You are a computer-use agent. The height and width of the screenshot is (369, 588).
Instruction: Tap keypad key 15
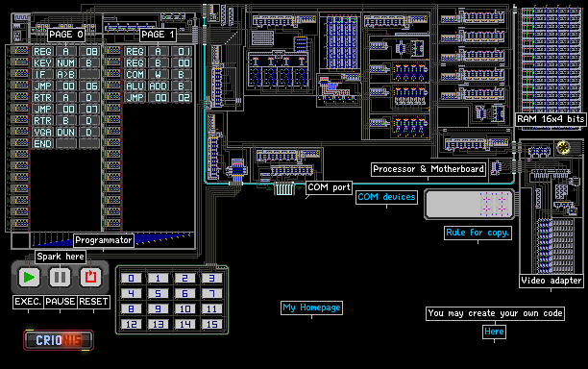tap(212, 325)
